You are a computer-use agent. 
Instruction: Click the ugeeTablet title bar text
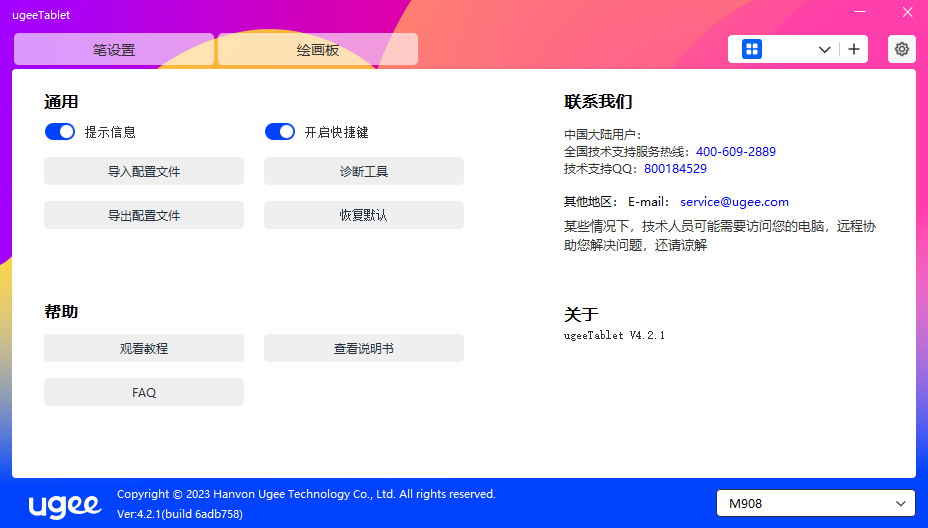tap(41, 15)
